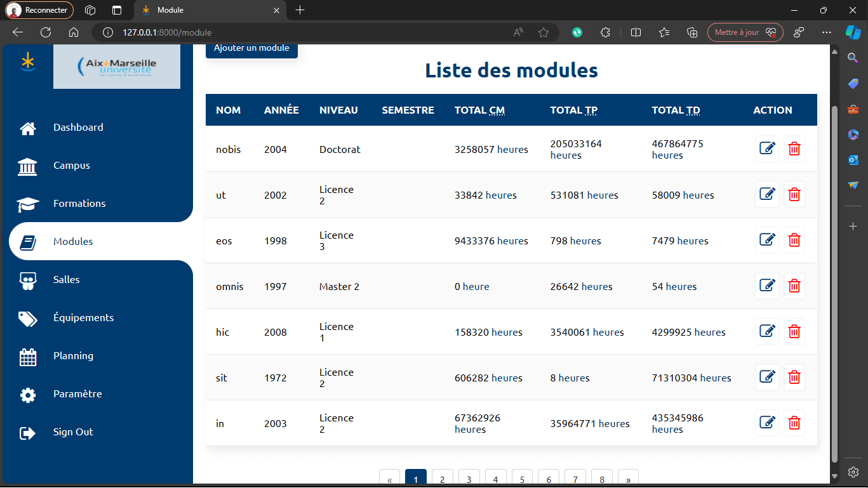Screen dimensions: 868x488
Task: Open browser extensions menu
Action: (x=605, y=32)
